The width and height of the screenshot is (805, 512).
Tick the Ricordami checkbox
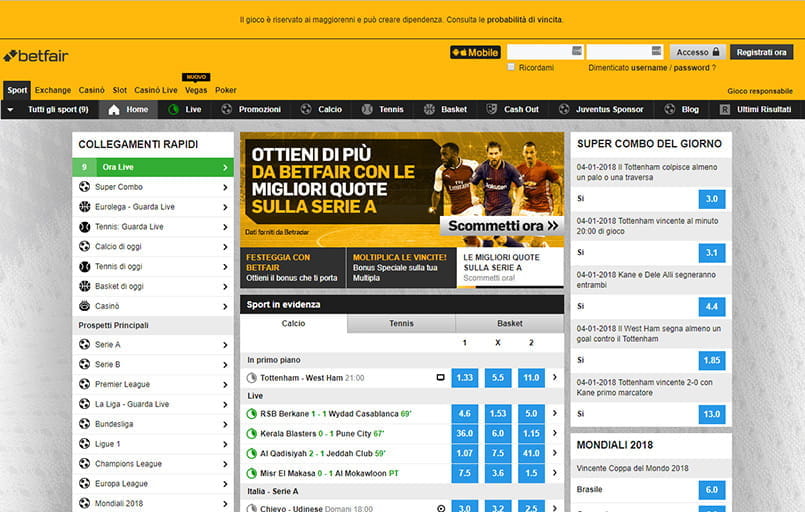click(x=511, y=67)
